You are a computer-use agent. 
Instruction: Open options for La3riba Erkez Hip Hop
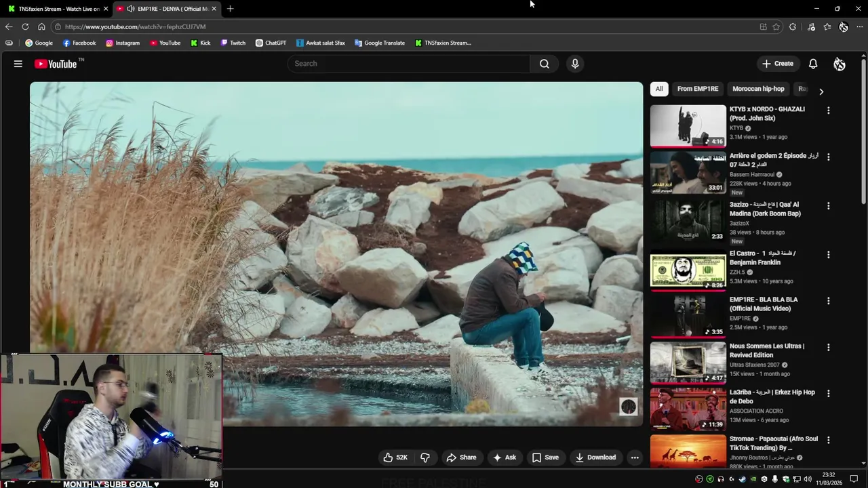pyautogui.click(x=828, y=394)
